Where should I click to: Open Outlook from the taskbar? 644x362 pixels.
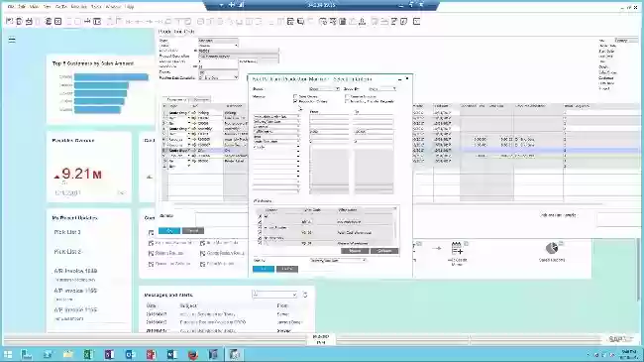point(130,355)
